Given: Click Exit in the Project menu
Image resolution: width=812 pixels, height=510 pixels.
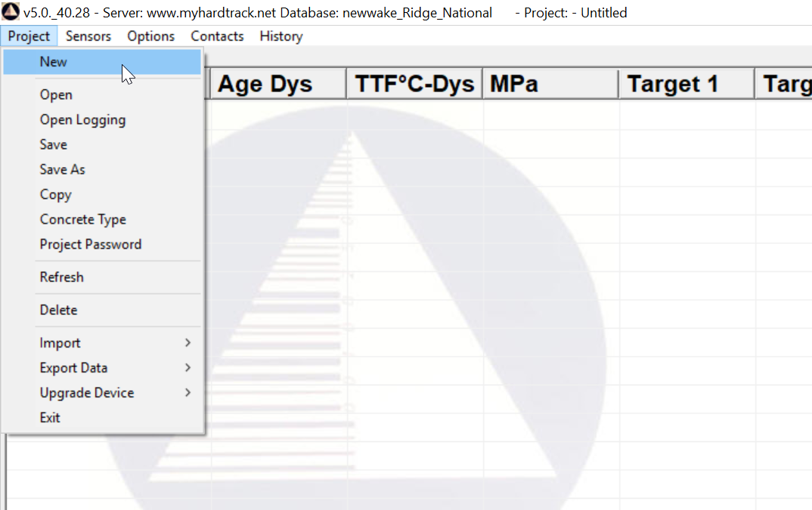Looking at the screenshot, I should [x=102, y=417].
